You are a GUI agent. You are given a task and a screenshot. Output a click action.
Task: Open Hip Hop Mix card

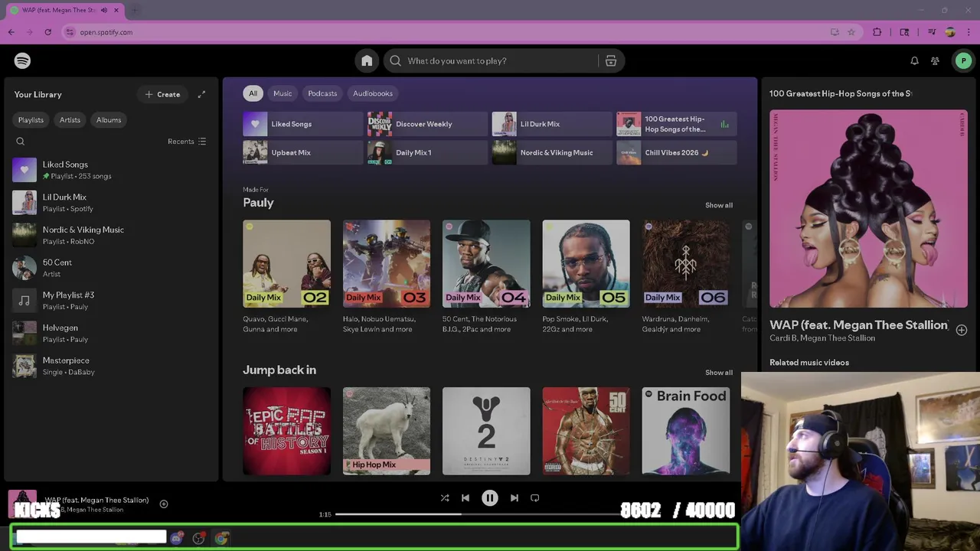(387, 431)
